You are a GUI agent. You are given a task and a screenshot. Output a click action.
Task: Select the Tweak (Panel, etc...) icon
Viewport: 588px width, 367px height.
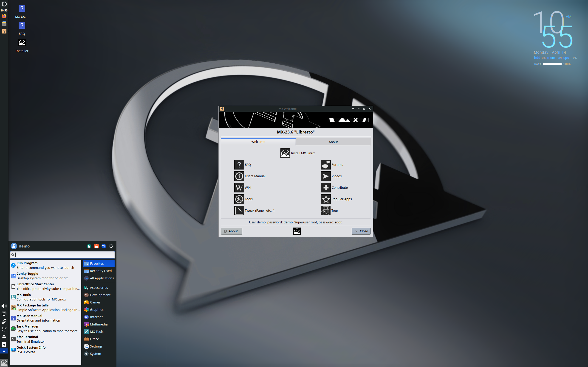(254, 210)
